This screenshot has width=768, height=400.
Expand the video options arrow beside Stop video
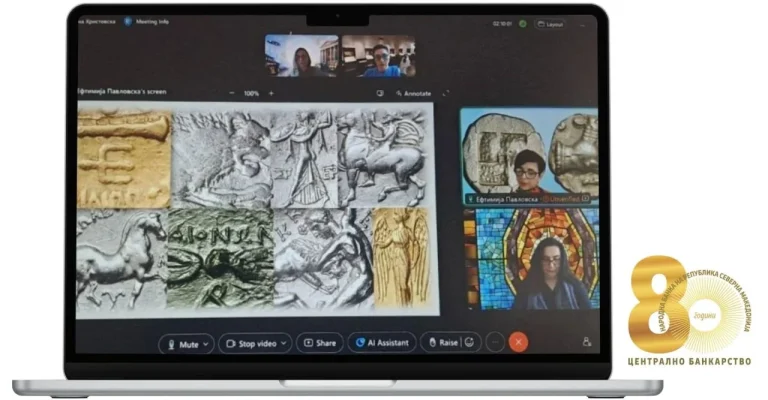(283, 344)
